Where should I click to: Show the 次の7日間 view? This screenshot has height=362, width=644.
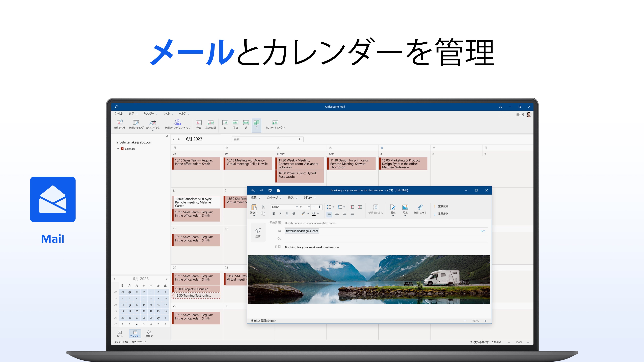coord(210,124)
